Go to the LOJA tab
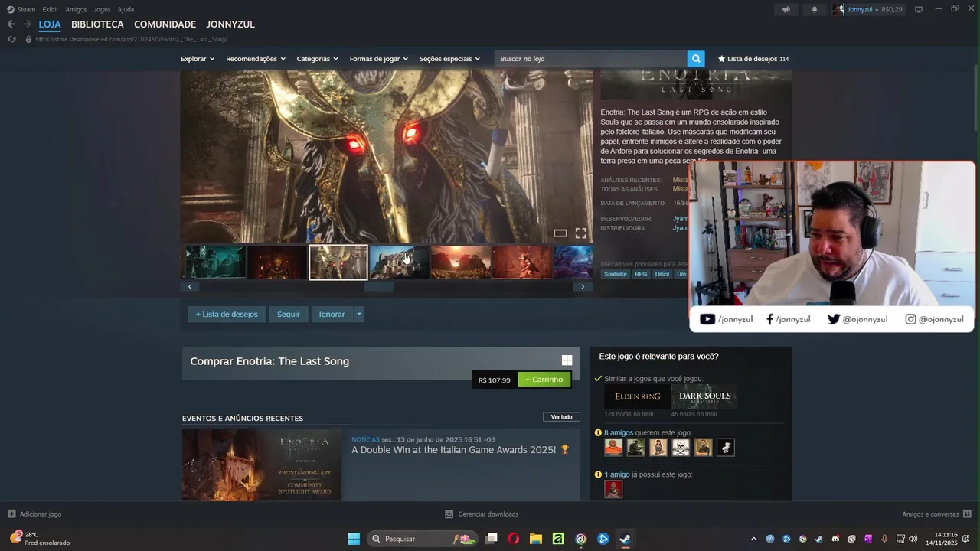 [x=50, y=24]
